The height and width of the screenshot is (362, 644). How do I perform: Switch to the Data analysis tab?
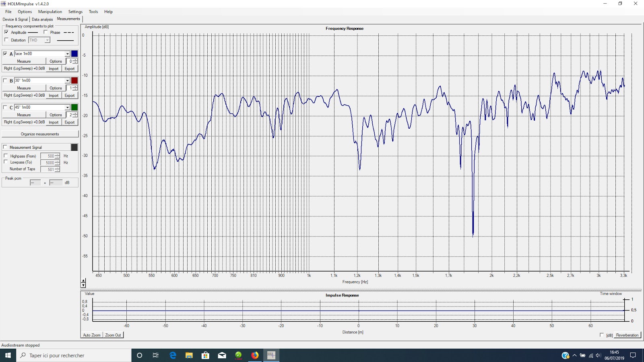(x=42, y=19)
